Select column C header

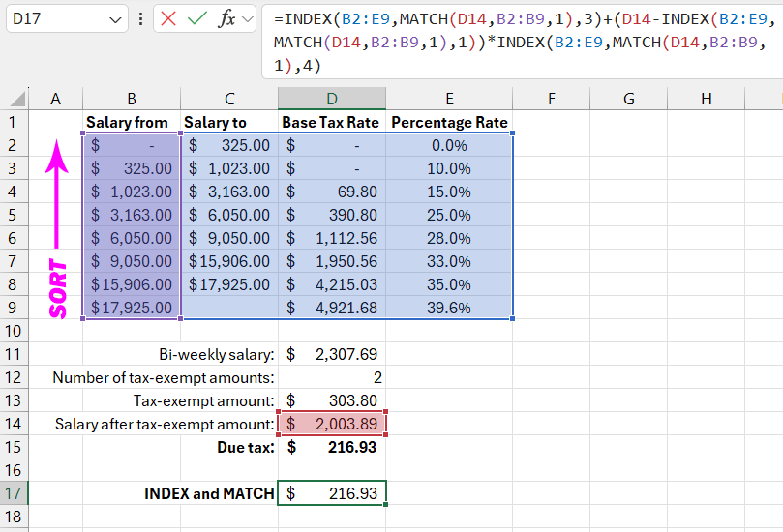tap(229, 99)
